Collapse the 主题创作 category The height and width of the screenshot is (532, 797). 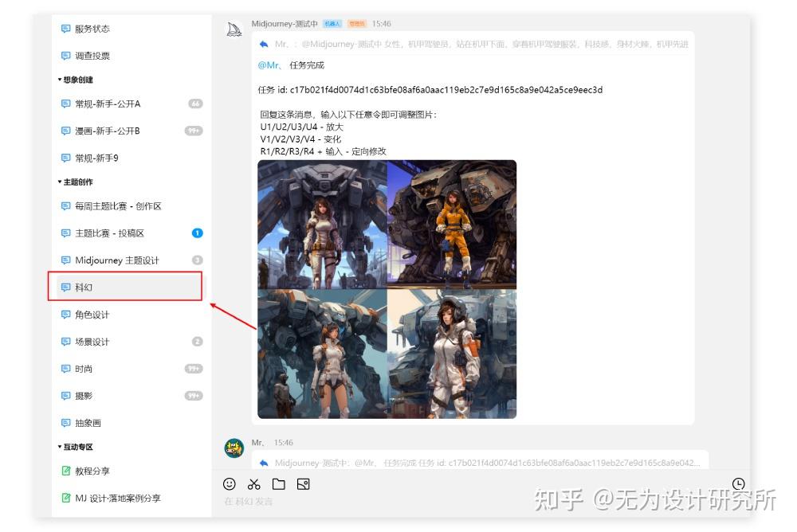(75, 182)
